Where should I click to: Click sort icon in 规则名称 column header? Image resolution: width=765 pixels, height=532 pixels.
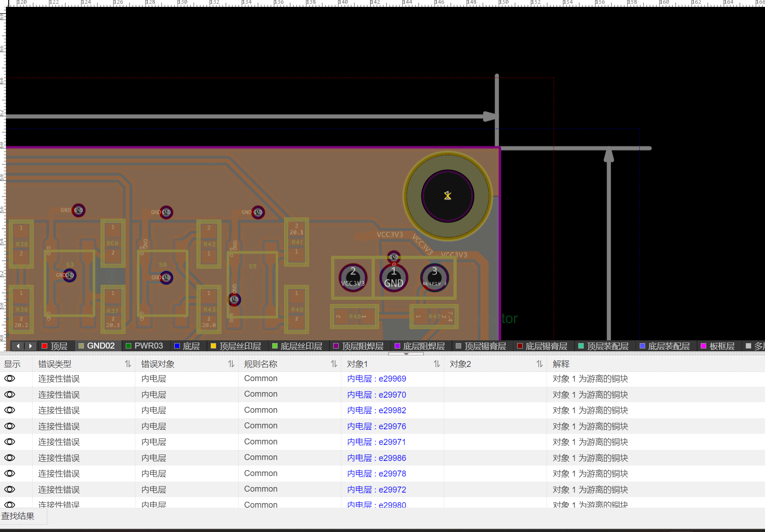[x=334, y=364]
